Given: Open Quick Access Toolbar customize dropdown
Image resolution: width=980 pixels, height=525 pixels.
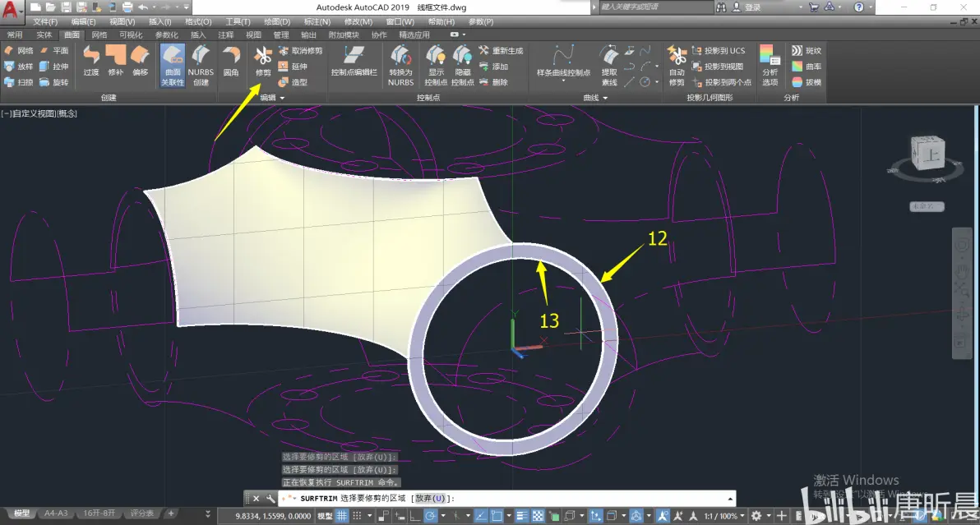Looking at the screenshot, I should coord(187,7).
